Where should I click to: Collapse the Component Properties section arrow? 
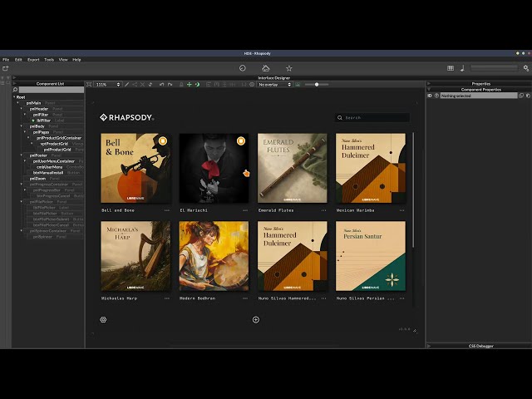coord(429,90)
